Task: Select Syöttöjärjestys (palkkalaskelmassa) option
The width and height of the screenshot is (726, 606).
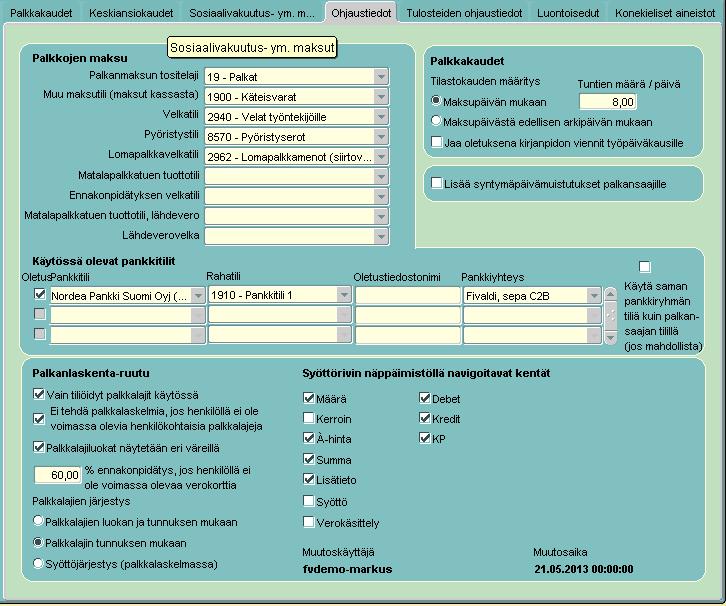Action: tap(38, 563)
